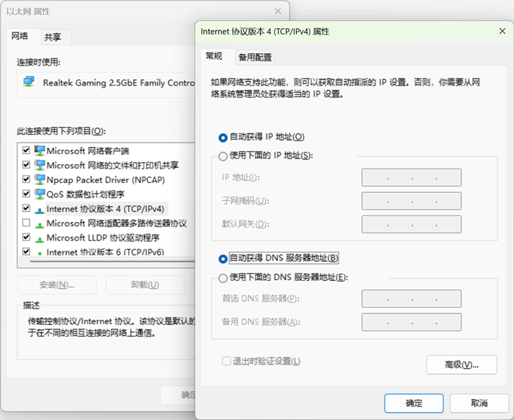Toggle the Npcap Packet Driver checkbox

27,179
